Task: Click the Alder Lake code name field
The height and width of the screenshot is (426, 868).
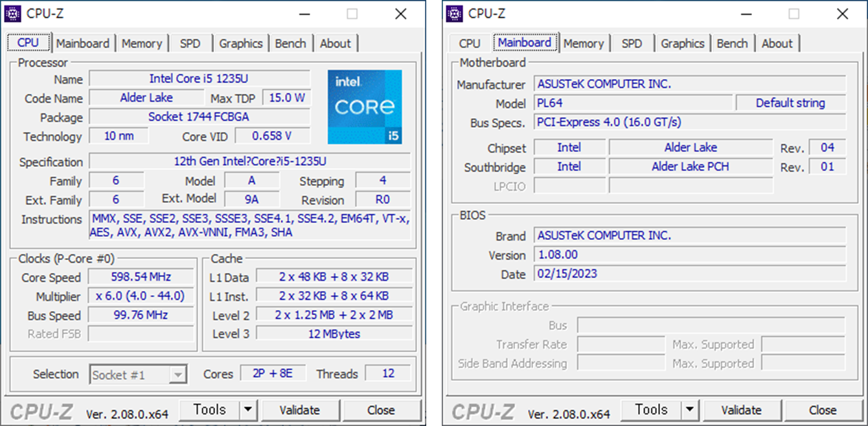Action: click(146, 98)
